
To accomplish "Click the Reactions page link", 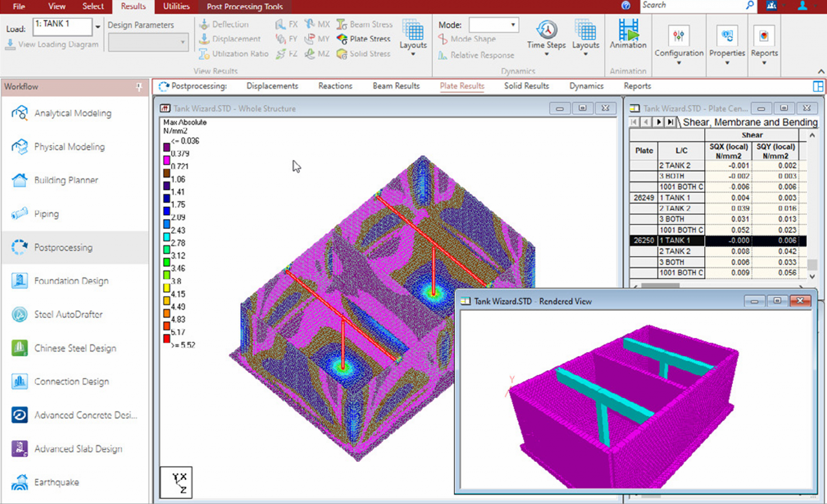I will (335, 86).
